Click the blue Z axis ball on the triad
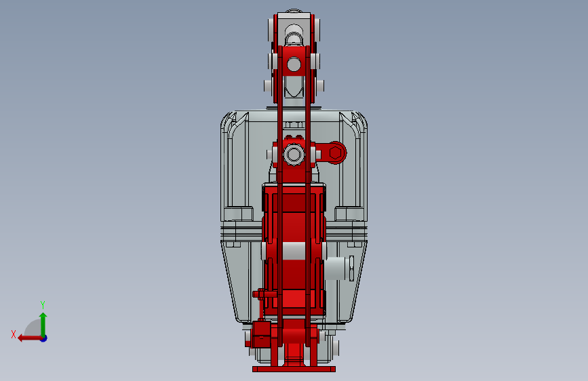The width and height of the screenshot is (588, 381). coord(44,338)
